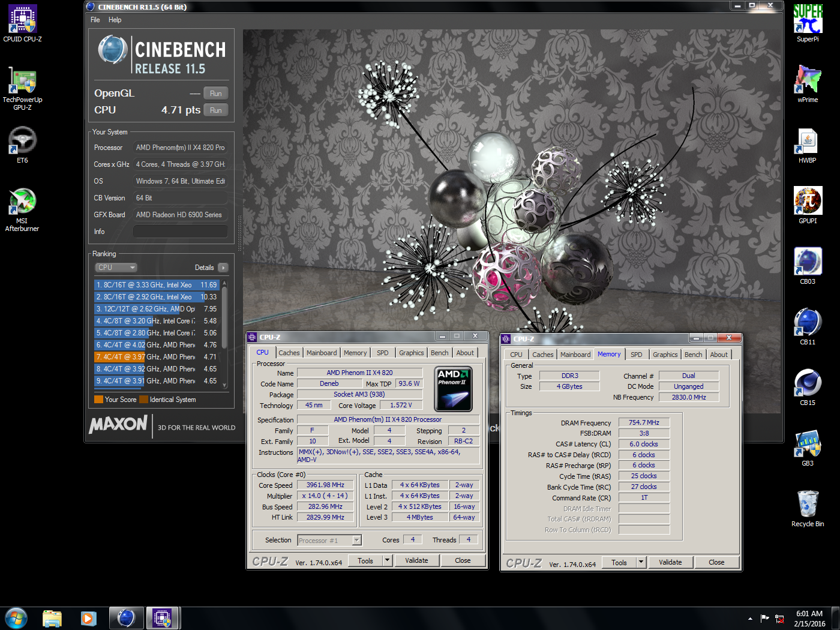
Task: Open the ranking CPU dropdown
Action: point(116,268)
